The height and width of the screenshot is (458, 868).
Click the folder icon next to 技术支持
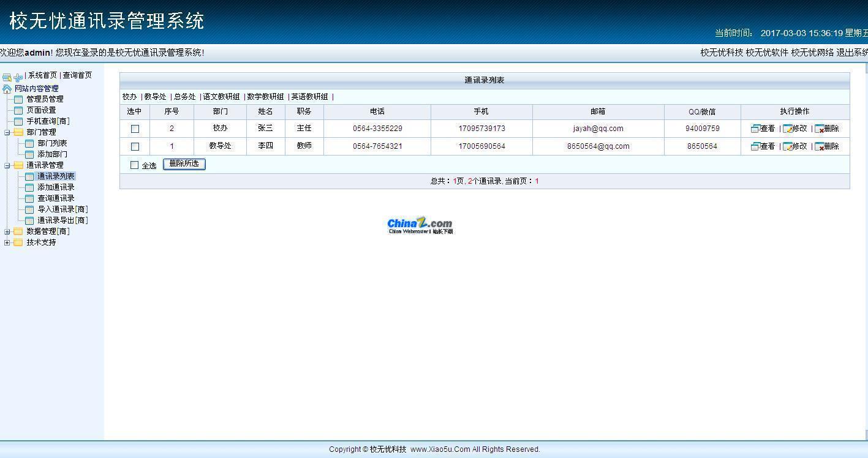pyautogui.click(x=18, y=242)
